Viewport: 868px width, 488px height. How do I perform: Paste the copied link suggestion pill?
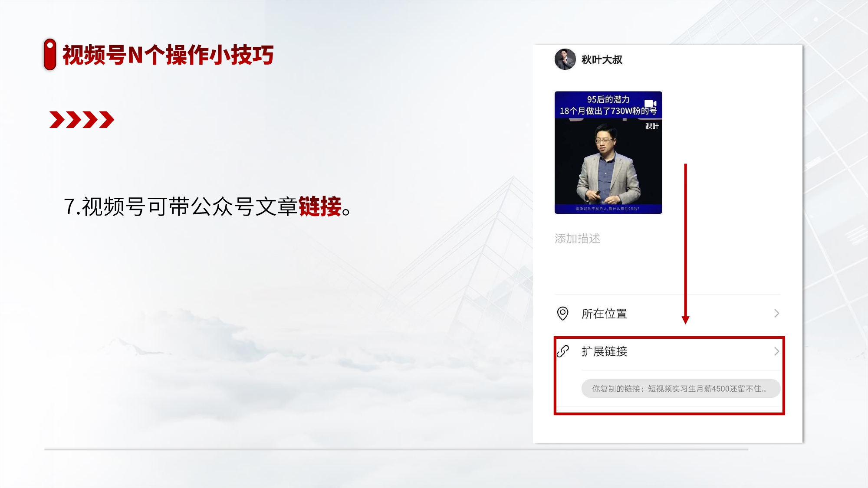(x=681, y=389)
